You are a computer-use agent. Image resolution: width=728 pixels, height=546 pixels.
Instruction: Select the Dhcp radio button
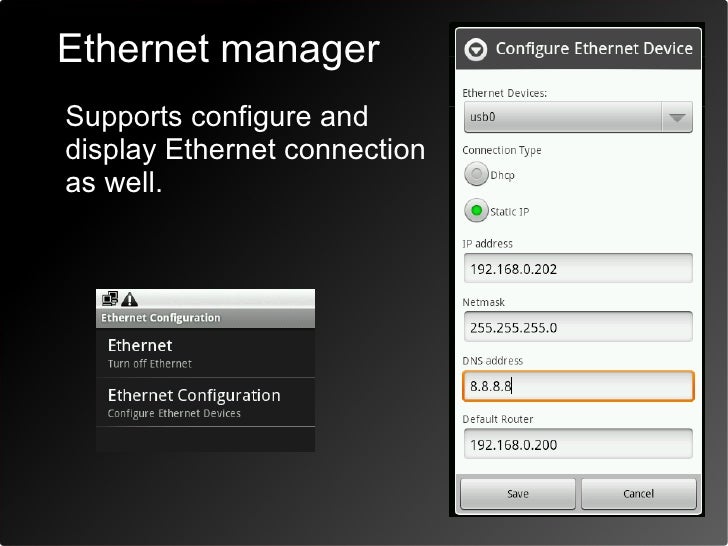click(476, 175)
